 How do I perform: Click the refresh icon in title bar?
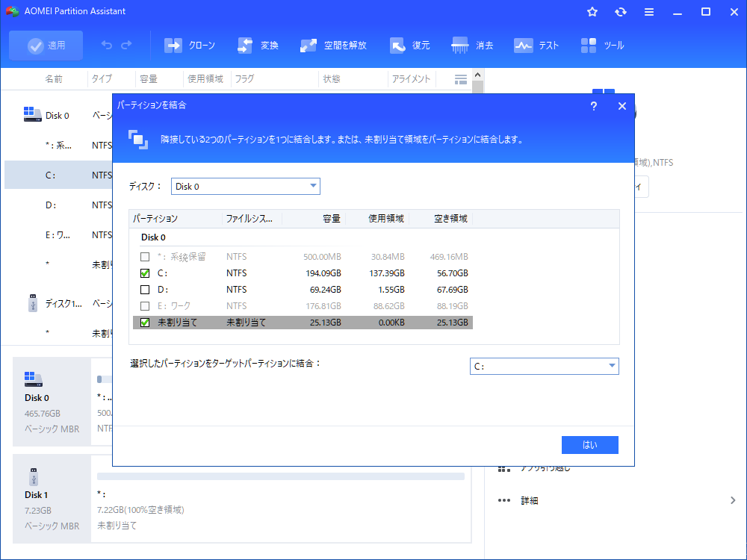[x=620, y=11]
